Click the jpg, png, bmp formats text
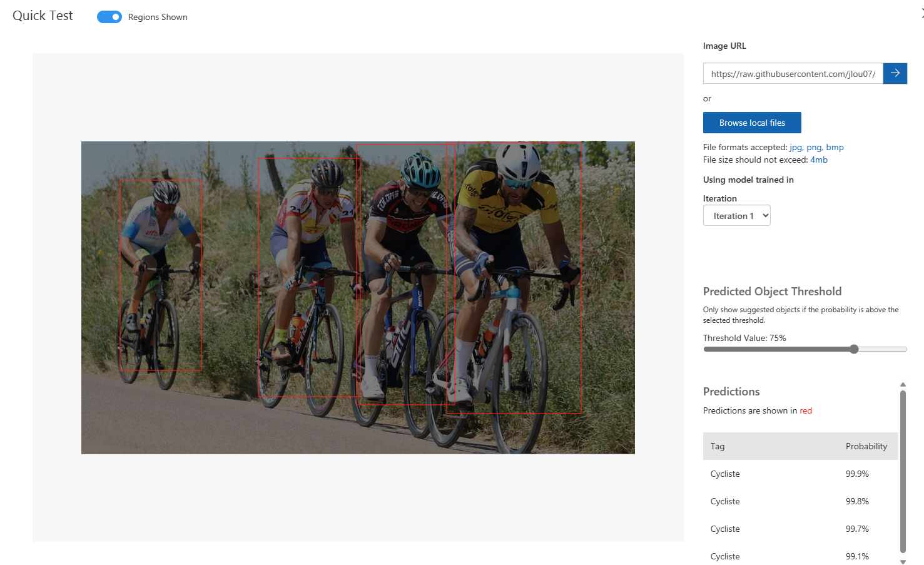Viewport: 924px width, 565px height. [816, 147]
